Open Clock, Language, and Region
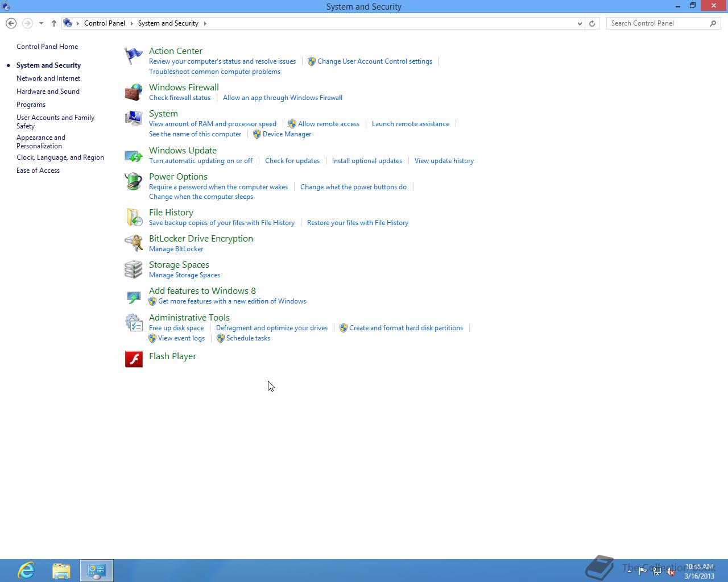Image resolution: width=728 pixels, height=582 pixels. [60, 157]
